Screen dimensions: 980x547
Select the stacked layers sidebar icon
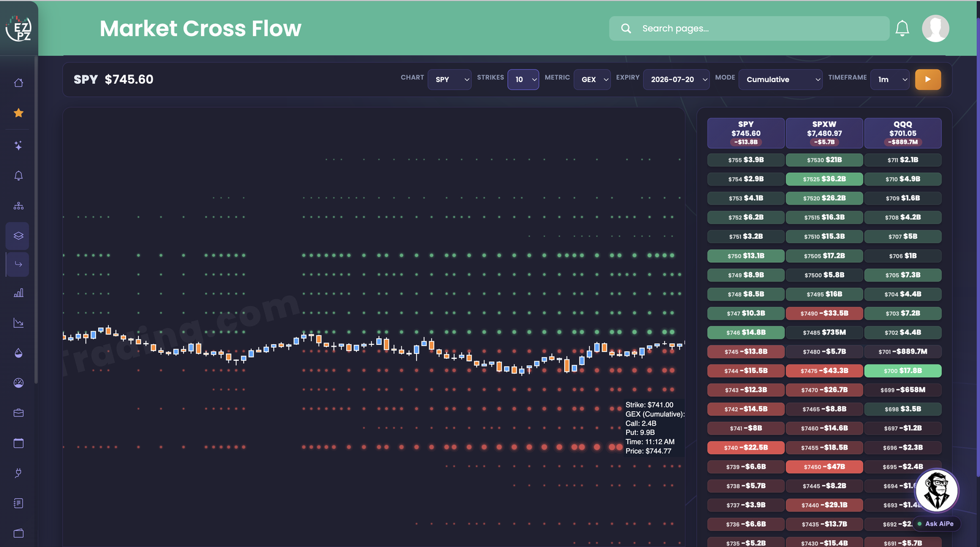tap(18, 236)
